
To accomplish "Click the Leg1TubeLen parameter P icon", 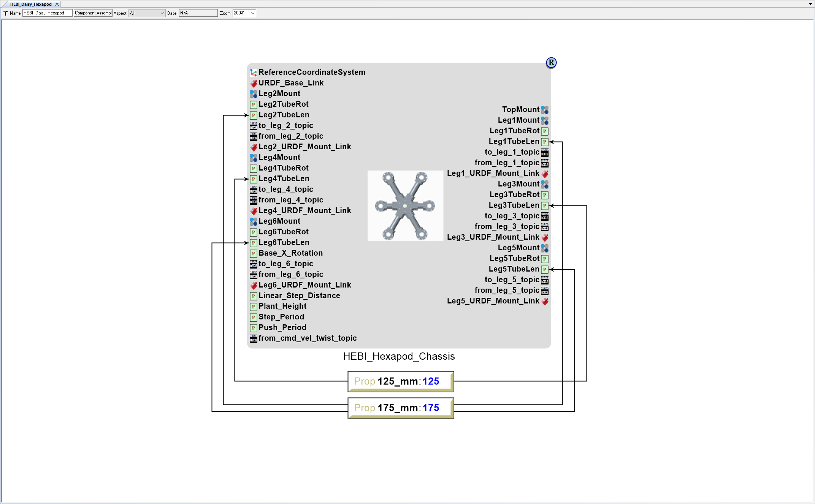I will coord(545,142).
